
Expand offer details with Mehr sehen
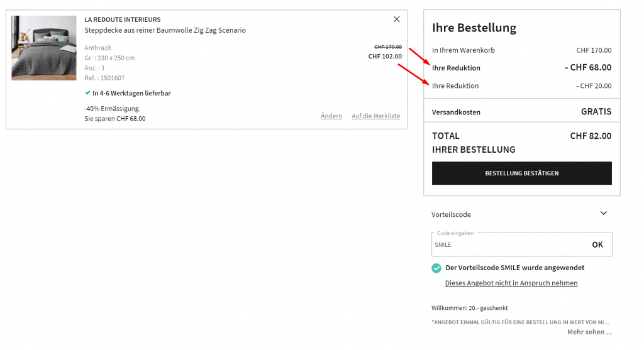(x=589, y=332)
